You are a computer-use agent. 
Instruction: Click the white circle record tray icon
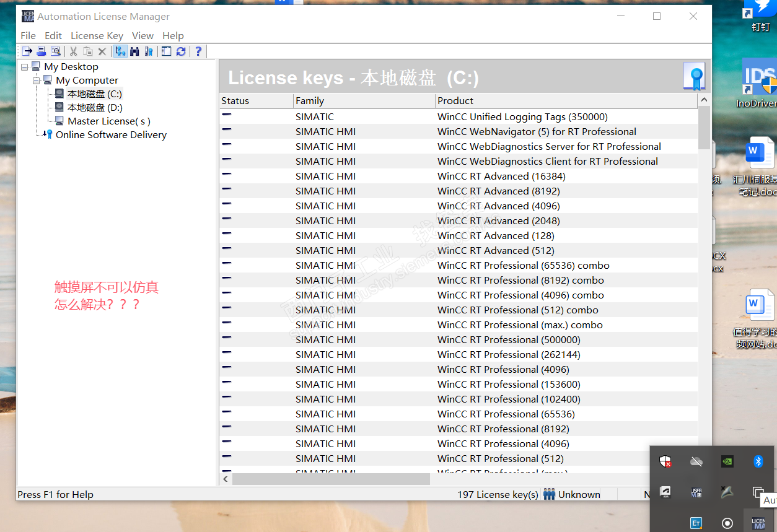[727, 523]
